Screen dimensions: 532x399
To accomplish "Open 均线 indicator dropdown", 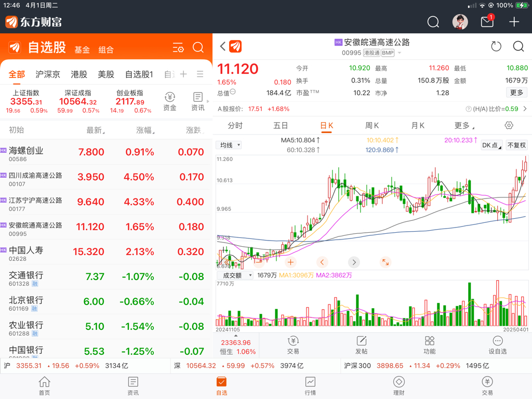I will click(x=229, y=145).
